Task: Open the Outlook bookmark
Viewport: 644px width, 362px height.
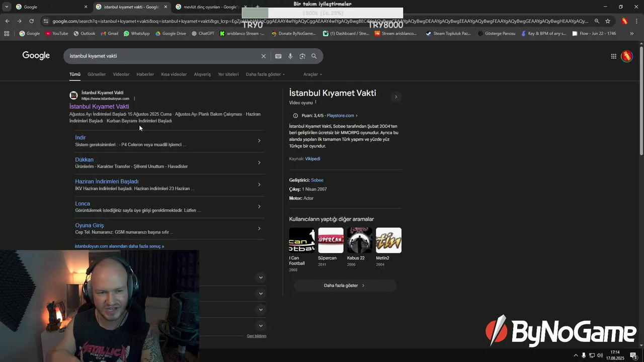Action: click(x=84, y=34)
